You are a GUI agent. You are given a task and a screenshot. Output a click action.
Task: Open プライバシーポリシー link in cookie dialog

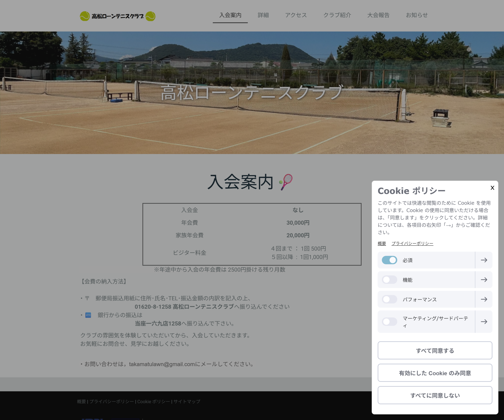pyautogui.click(x=412, y=243)
